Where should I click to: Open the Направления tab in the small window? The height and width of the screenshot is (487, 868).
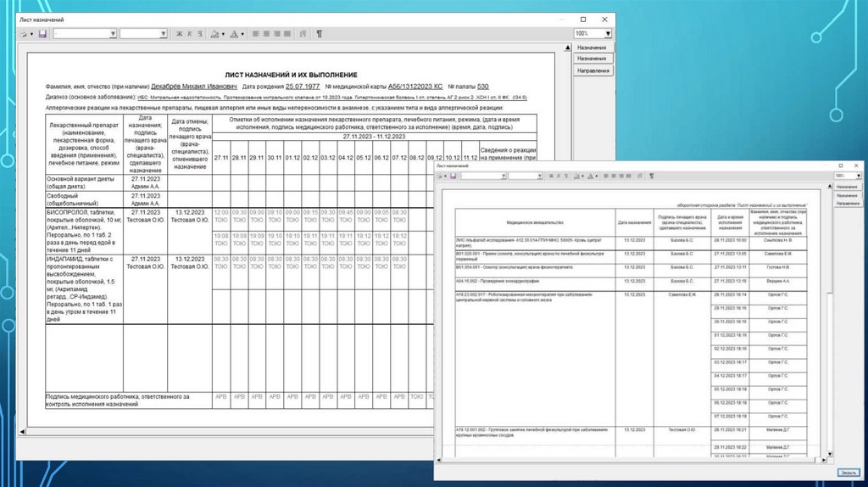click(848, 204)
